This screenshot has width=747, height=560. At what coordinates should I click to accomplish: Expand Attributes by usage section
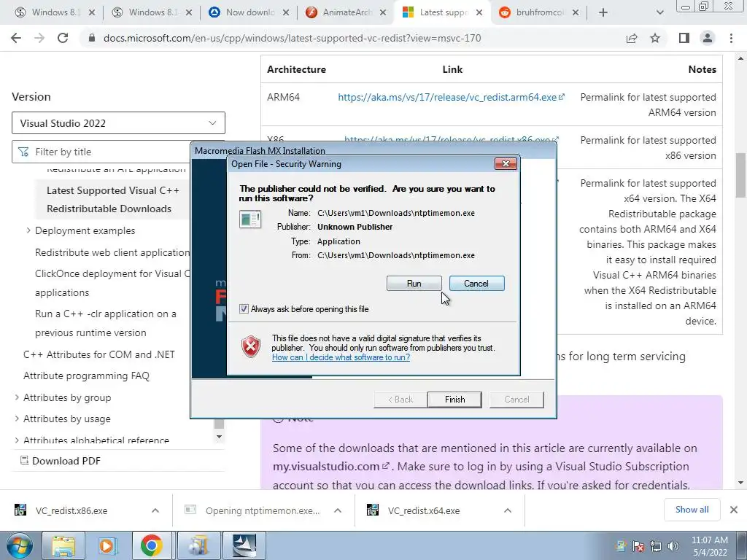tap(17, 419)
